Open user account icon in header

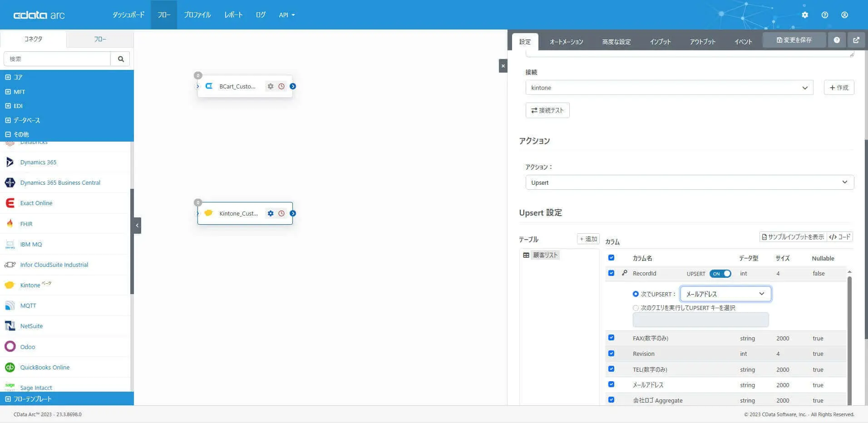point(844,15)
